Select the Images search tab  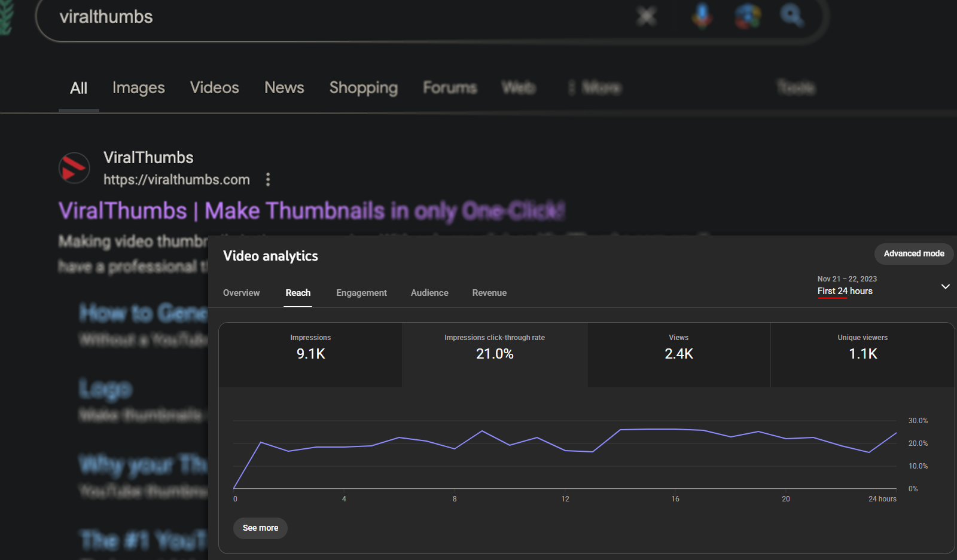[x=138, y=88]
